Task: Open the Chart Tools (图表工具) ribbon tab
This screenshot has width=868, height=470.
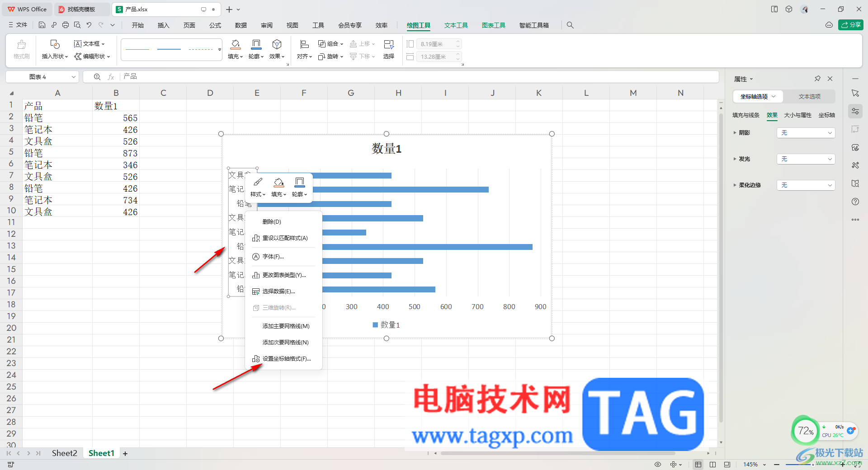Action: coord(494,25)
